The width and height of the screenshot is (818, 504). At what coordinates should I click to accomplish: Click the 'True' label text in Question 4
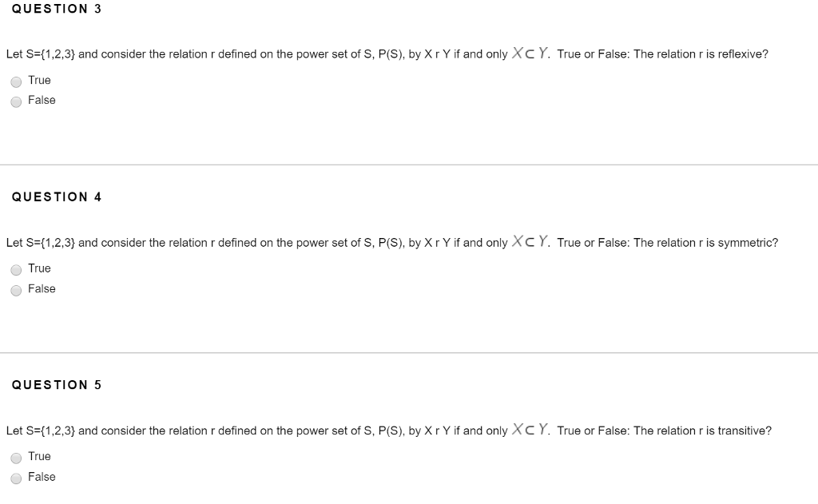39,268
